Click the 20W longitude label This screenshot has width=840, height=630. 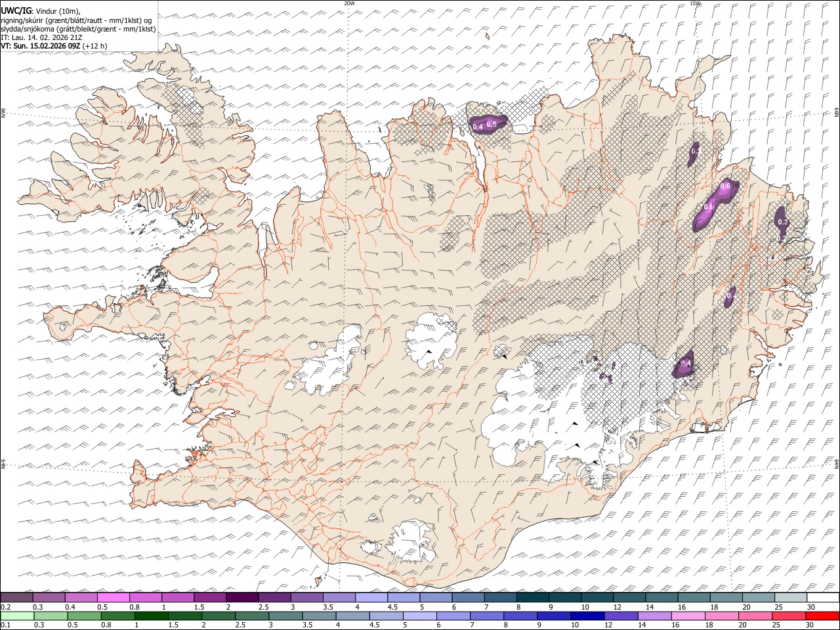point(349,3)
